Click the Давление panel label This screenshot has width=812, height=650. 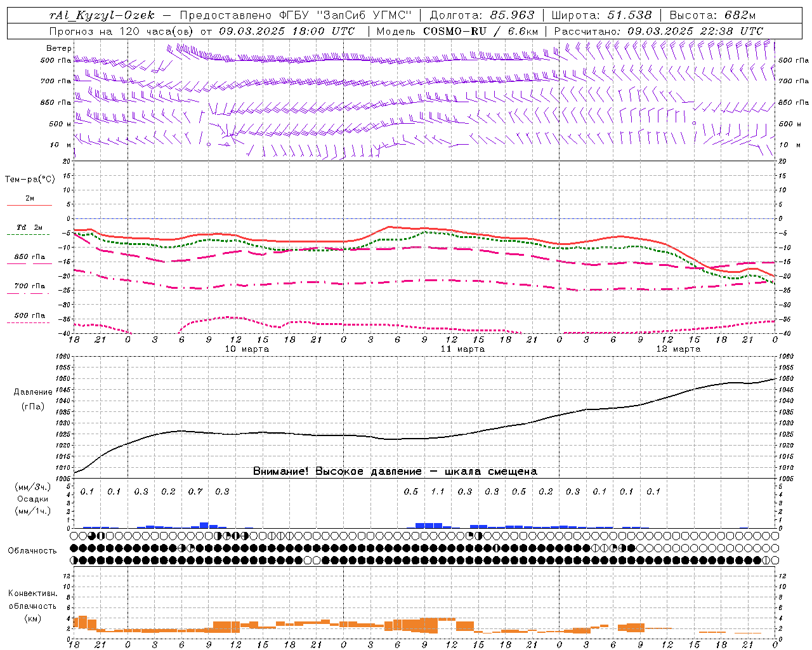click(x=33, y=392)
